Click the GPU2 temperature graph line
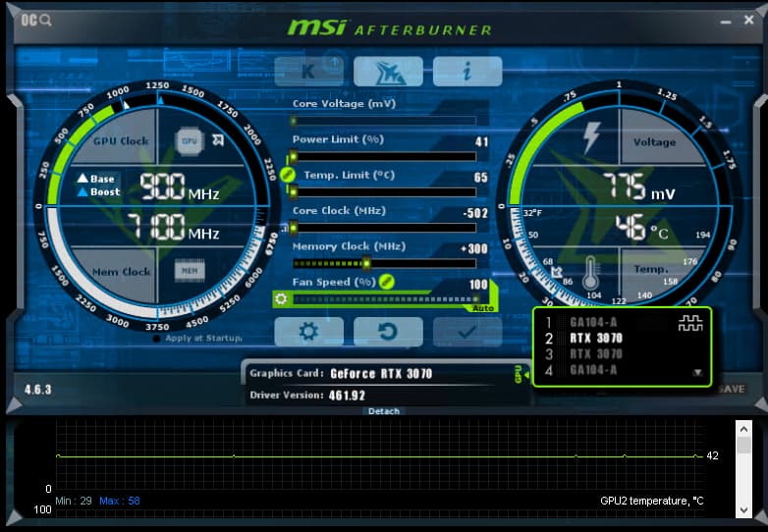768x532 pixels. coord(380,456)
